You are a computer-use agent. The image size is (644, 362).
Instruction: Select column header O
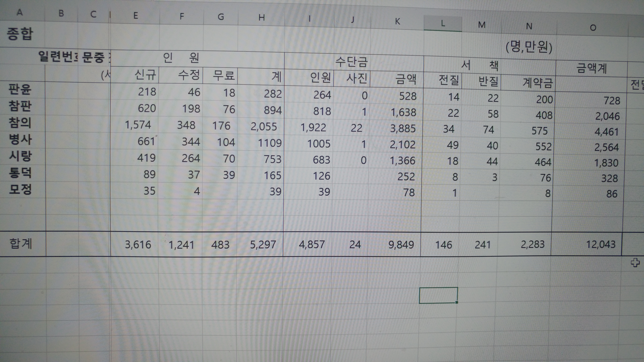tap(593, 28)
